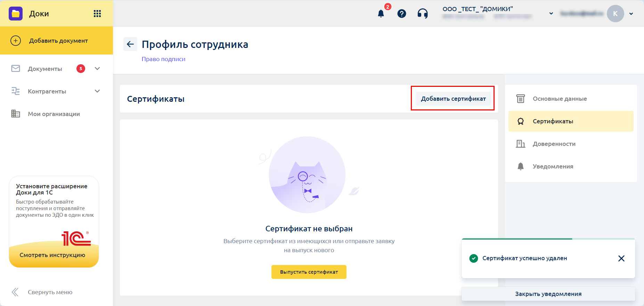Screen dimensions: 644x306
Task: Click the envelope icon next to Документы
Action: pyautogui.click(x=16, y=68)
